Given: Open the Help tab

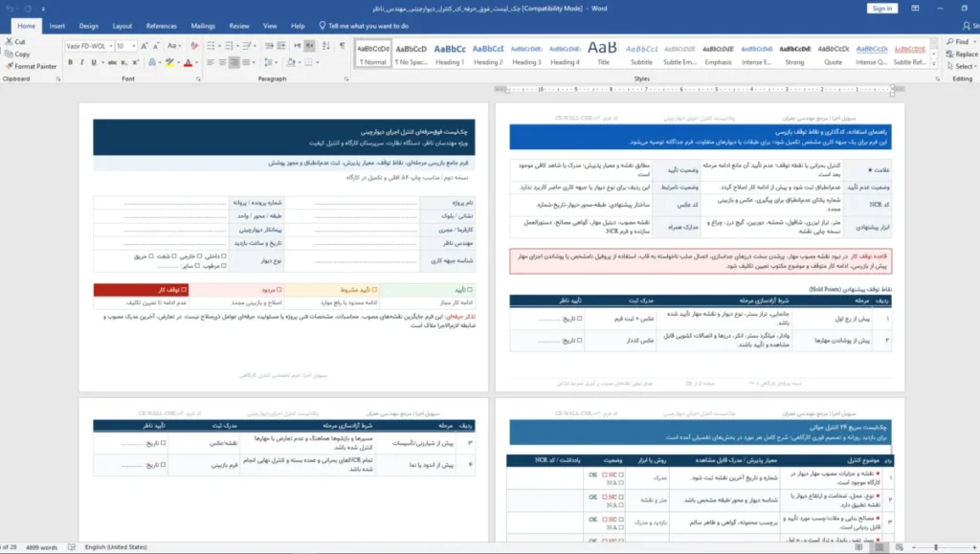Looking at the screenshot, I should pyautogui.click(x=298, y=26).
